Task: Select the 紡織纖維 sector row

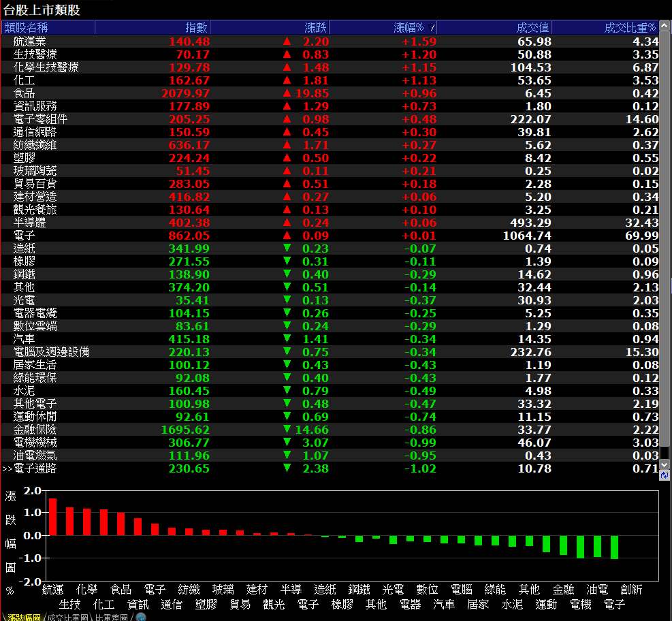Action: click(x=330, y=145)
